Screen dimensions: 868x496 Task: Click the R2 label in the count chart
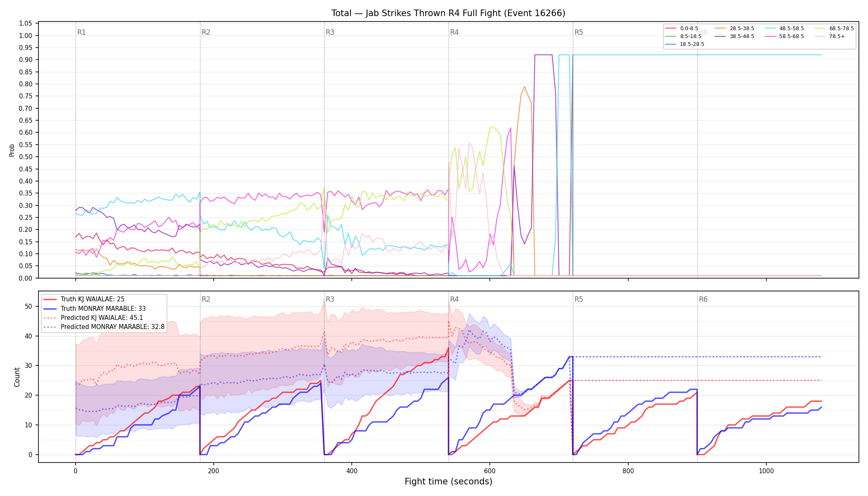pos(206,299)
